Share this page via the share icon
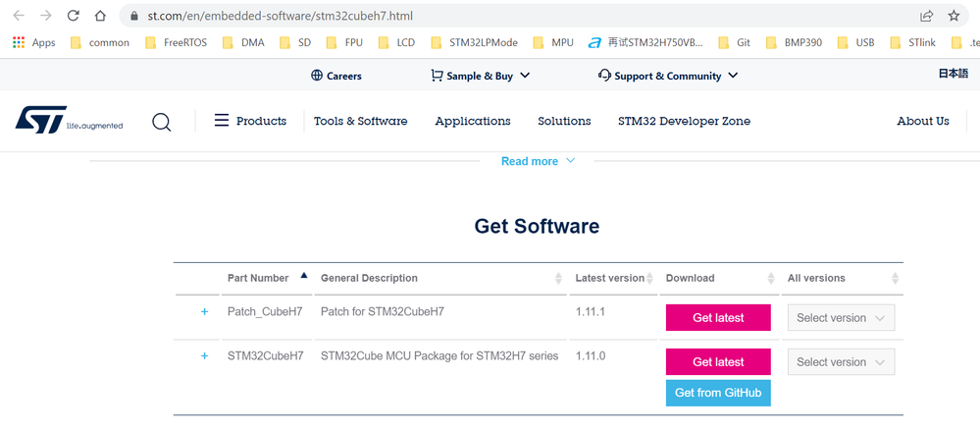Screen dimensions: 980x432 (927, 16)
